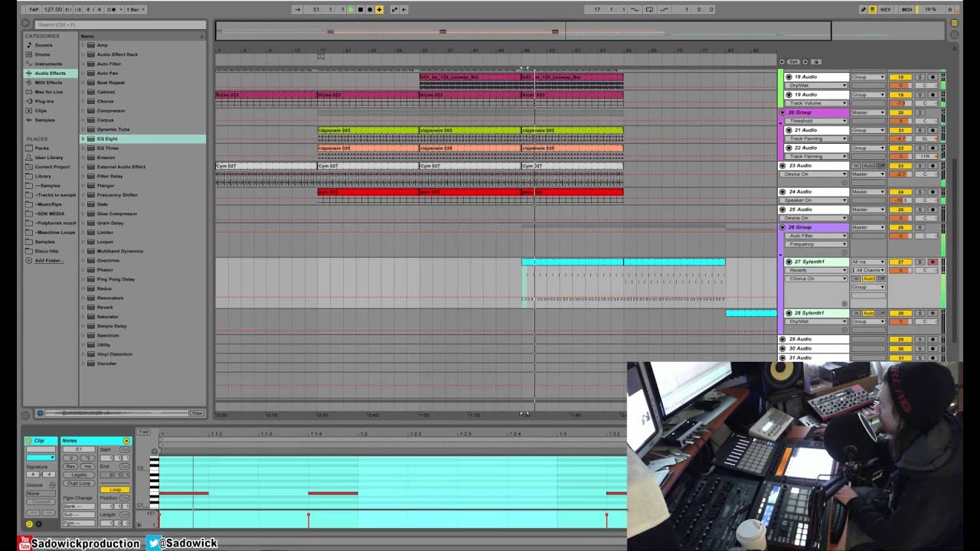
Task: Toggle the Loop switch in Notes panel
Action: coord(116,489)
